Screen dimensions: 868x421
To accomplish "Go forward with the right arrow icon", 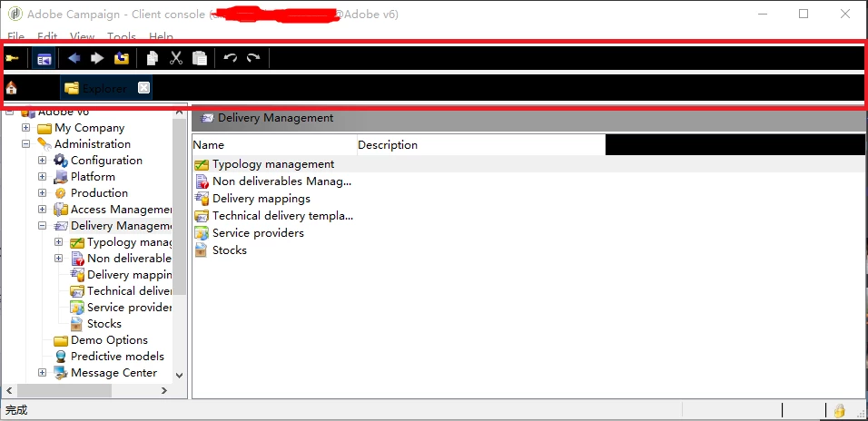I will 97,58.
